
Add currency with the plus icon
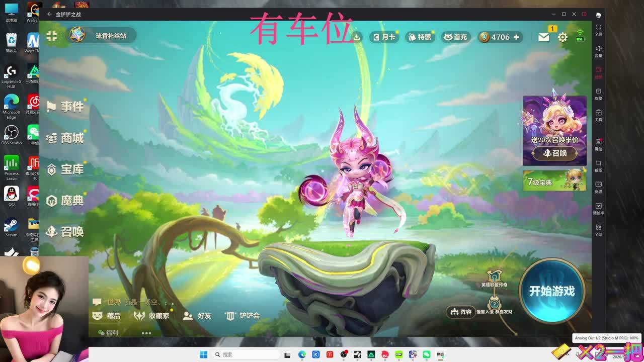516,37
